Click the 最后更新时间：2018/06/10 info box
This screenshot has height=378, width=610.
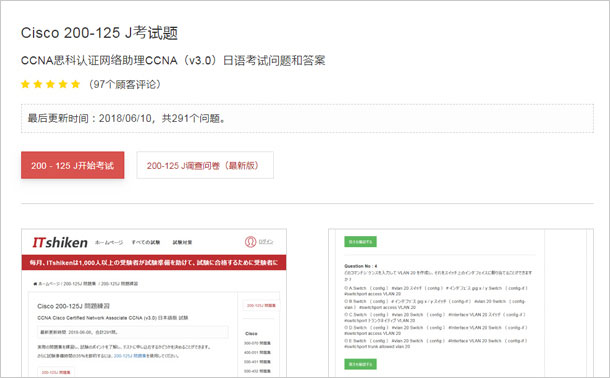point(307,119)
